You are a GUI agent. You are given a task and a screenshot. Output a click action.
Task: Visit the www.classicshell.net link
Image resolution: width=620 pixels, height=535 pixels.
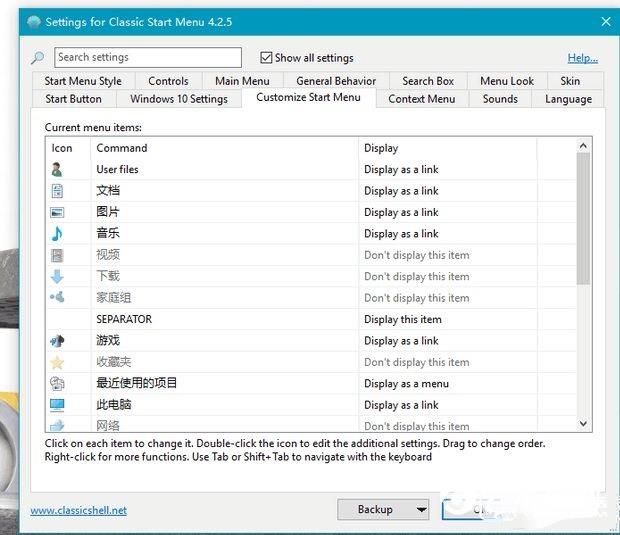tap(78, 510)
